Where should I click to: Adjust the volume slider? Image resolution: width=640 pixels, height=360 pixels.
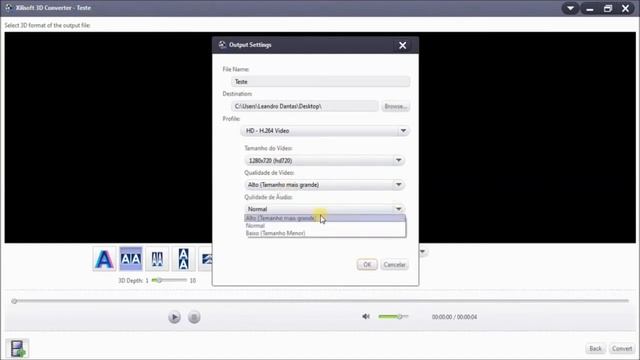point(393,316)
